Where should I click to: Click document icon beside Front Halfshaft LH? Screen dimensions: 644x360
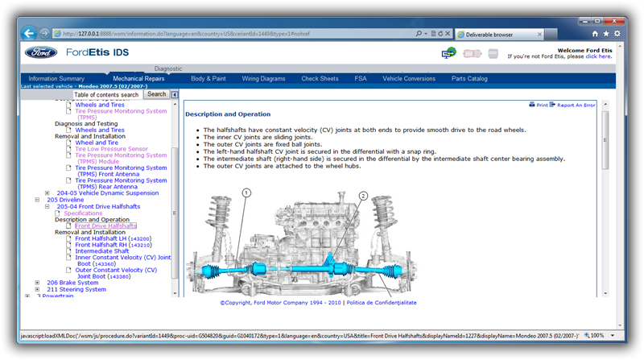click(x=68, y=238)
